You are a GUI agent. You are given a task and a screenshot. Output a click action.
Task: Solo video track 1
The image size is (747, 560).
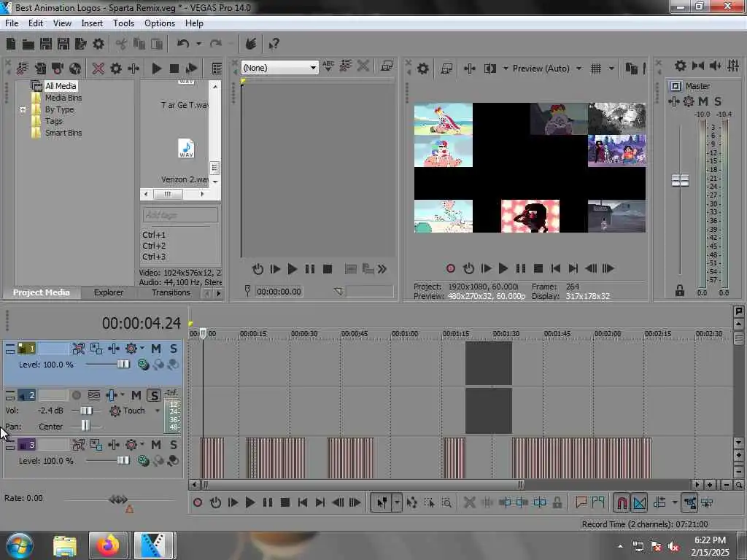pos(174,349)
